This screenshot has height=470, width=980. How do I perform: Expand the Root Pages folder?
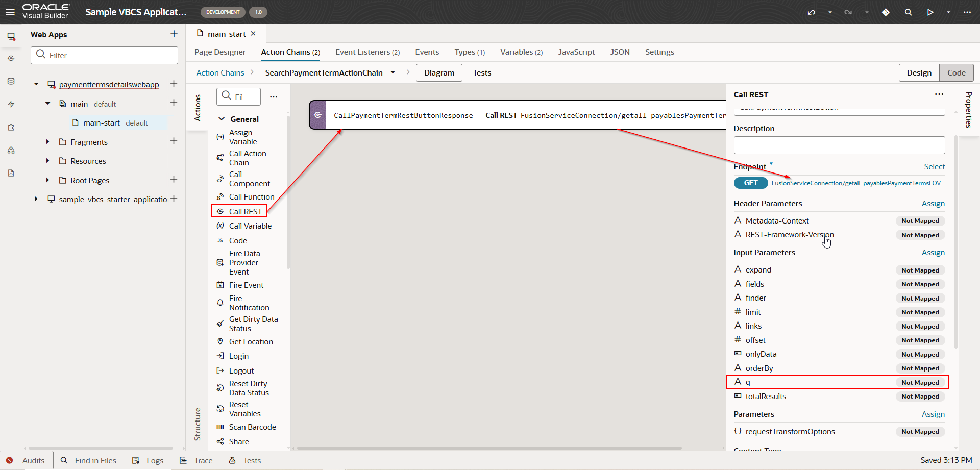tap(47, 180)
